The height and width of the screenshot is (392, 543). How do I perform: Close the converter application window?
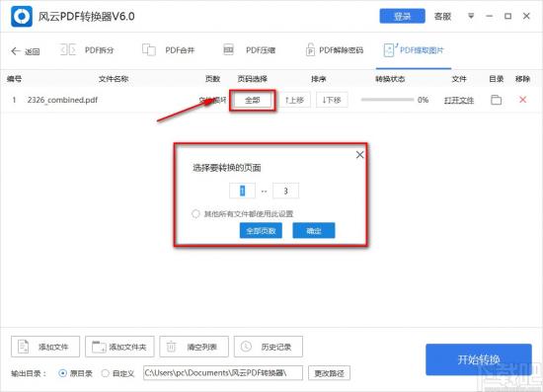526,16
